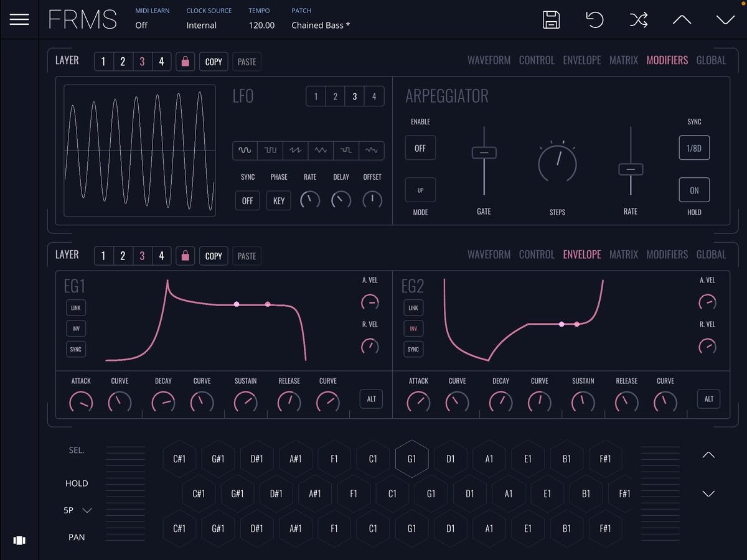Open the arpeggiator UP mode selector
The image size is (747, 560).
[420, 190]
